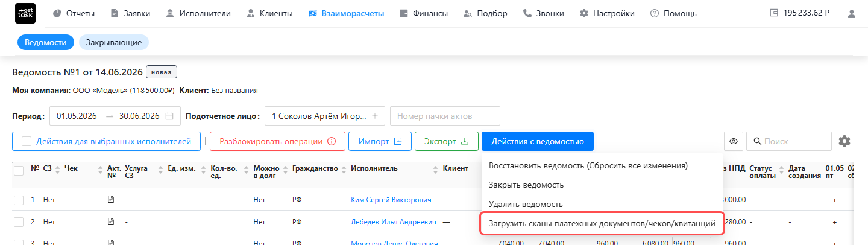This screenshot has height=245, width=868.
Task: Sort by the Можно в долг column
Action: [286, 168]
